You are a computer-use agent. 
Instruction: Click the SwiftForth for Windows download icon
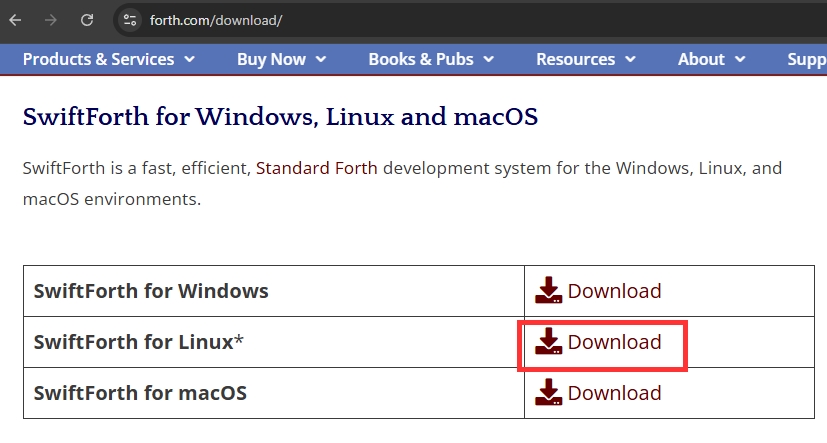(x=549, y=291)
